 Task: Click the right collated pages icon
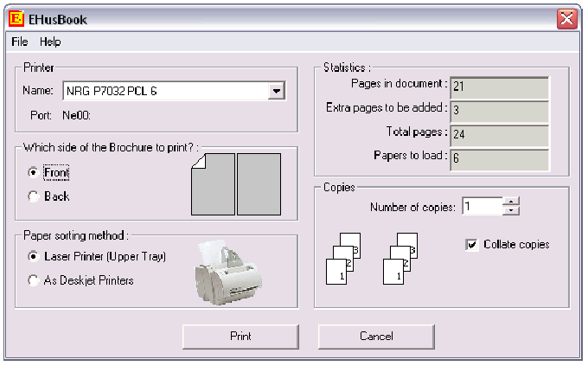tap(404, 258)
